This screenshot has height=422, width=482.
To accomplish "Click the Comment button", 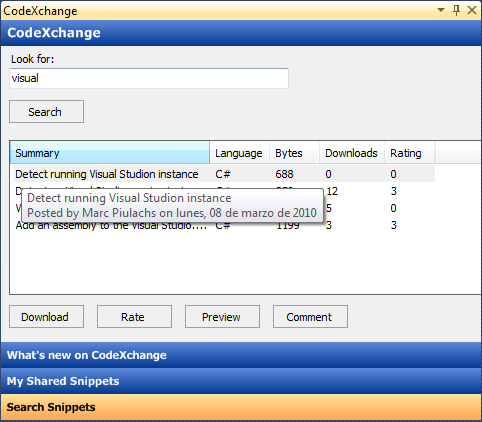I will 310,317.
